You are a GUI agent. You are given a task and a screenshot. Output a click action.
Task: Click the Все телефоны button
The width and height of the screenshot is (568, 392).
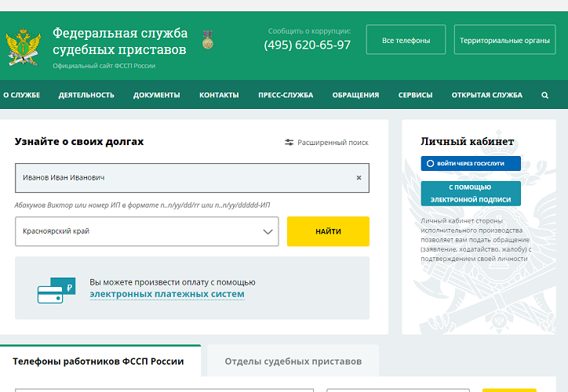(x=406, y=40)
